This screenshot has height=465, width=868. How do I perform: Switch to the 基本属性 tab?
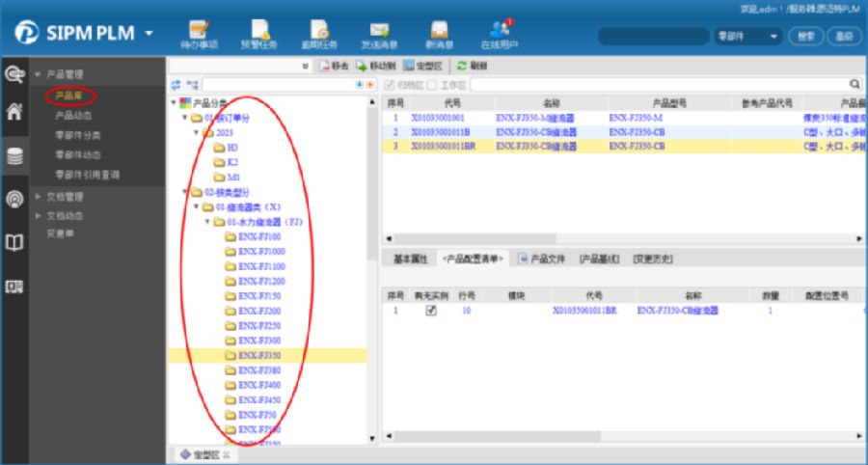(x=411, y=259)
